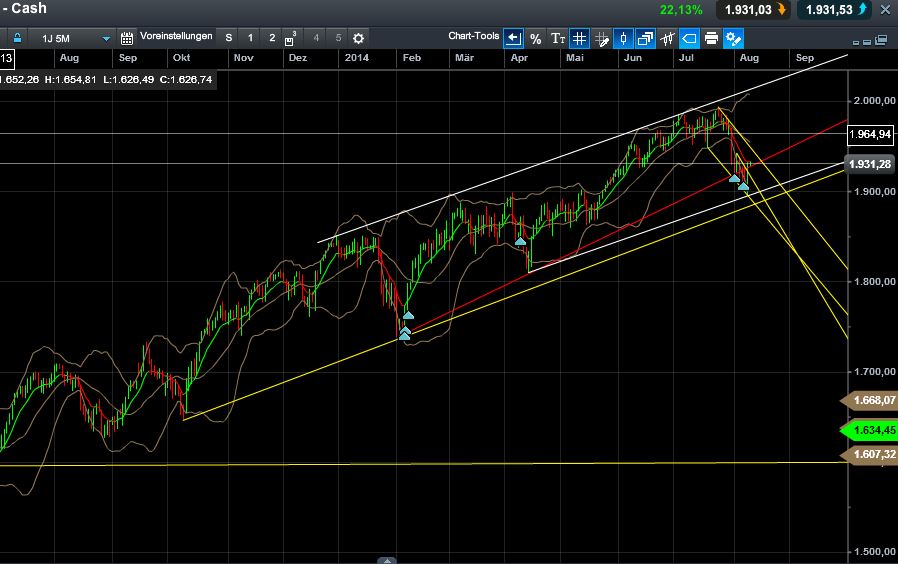This screenshot has height=564, width=898.
Task: Save to preset slot 3
Action: [290, 38]
